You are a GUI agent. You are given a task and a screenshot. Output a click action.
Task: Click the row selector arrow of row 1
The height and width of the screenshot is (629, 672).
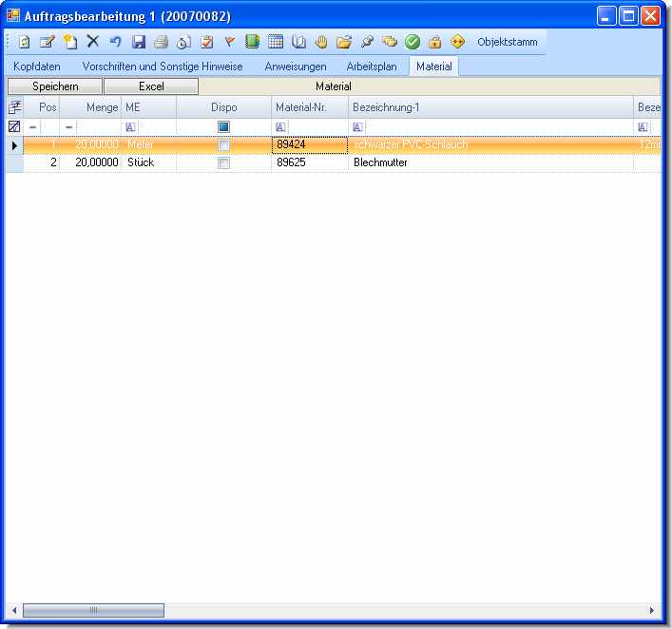[14, 145]
